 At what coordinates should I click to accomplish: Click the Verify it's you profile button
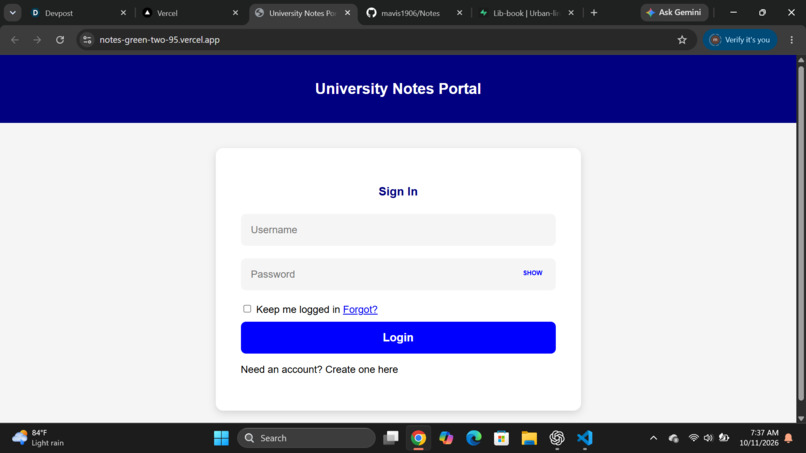point(740,40)
